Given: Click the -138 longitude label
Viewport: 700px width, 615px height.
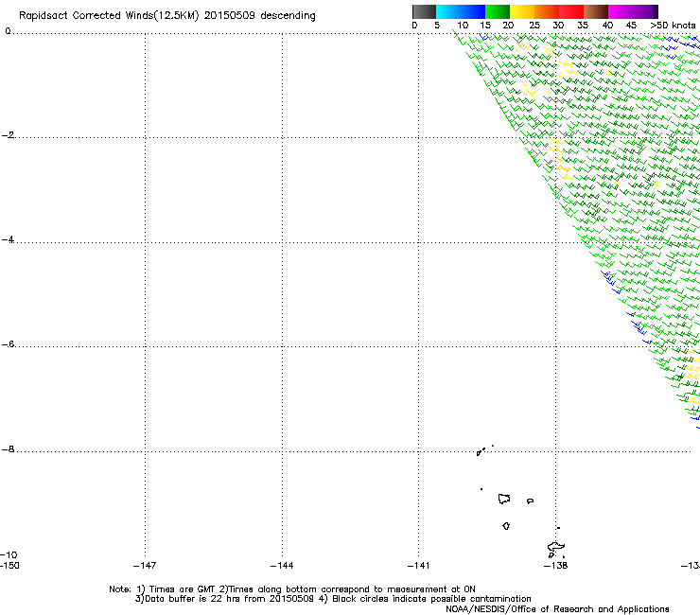Looking at the screenshot, I should click(555, 566).
